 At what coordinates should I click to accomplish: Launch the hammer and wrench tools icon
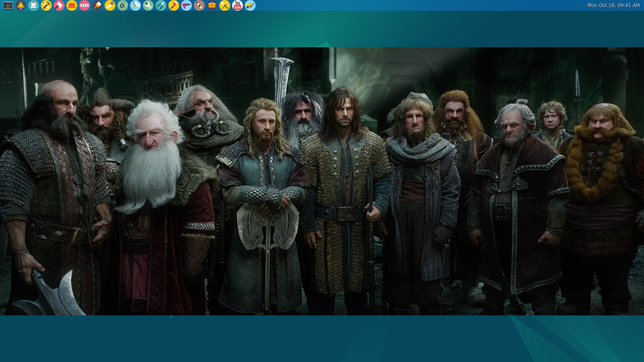[x=46, y=5]
